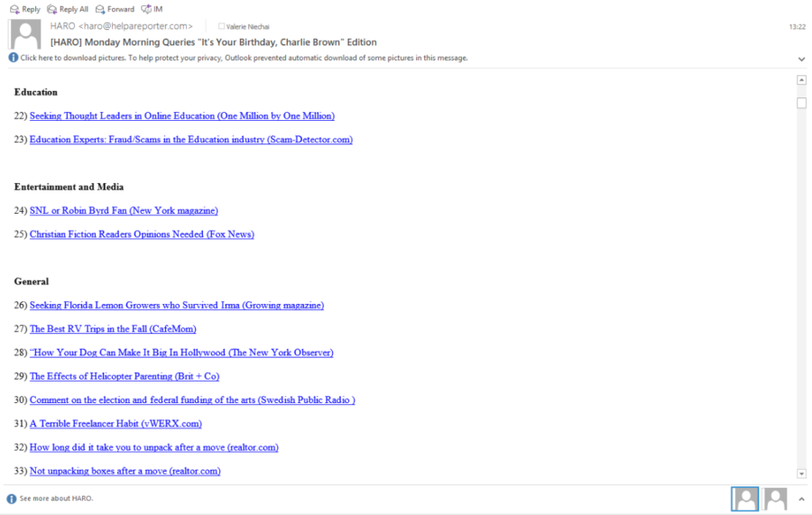Open SNL or Robin Byrd Fan link
Viewport: 812px width, 515px height.
(124, 211)
